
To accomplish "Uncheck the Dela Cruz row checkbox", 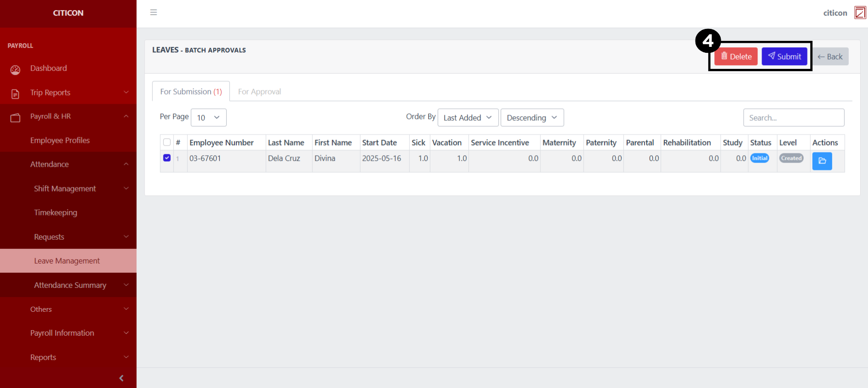I will click(167, 158).
